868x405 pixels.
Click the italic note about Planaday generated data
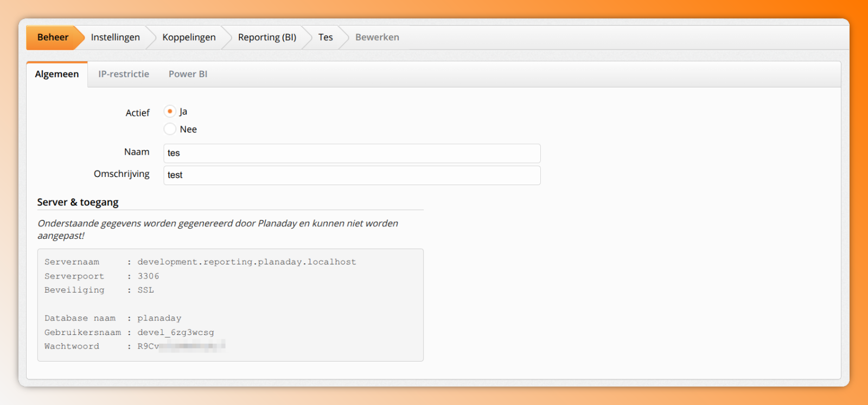click(x=218, y=229)
